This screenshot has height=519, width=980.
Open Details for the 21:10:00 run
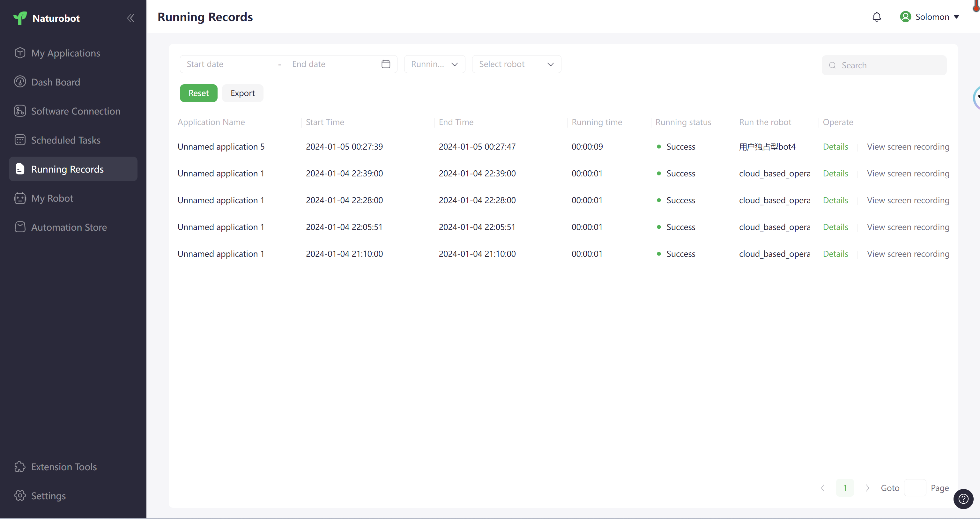(x=835, y=254)
